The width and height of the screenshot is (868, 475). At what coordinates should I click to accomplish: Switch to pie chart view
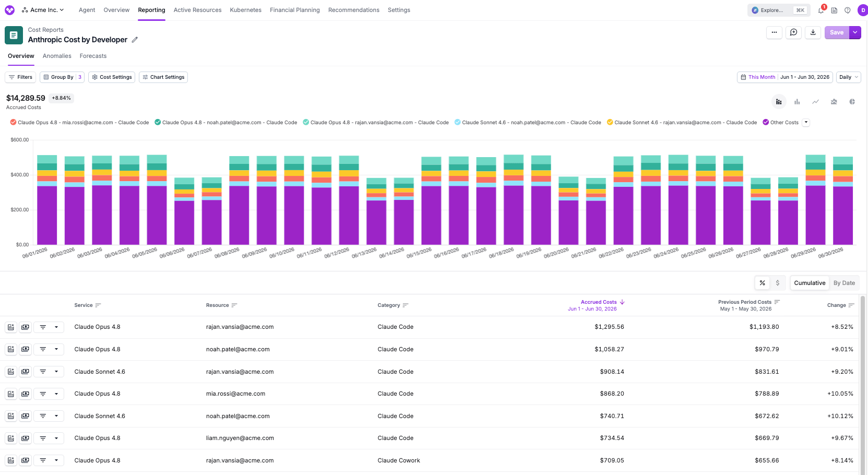(852, 102)
